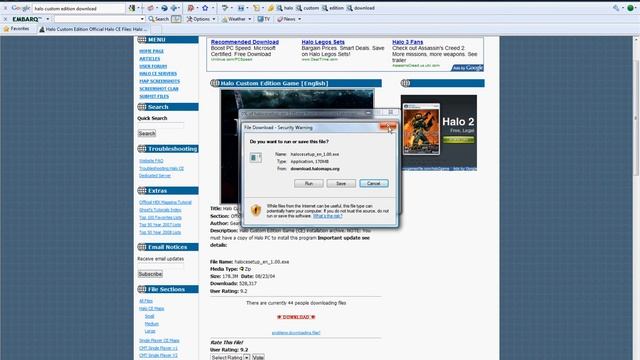Image resolution: width=640 pixels, height=360 pixels.
Task: Click in the Google toolbar search field
Action: click(78, 8)
